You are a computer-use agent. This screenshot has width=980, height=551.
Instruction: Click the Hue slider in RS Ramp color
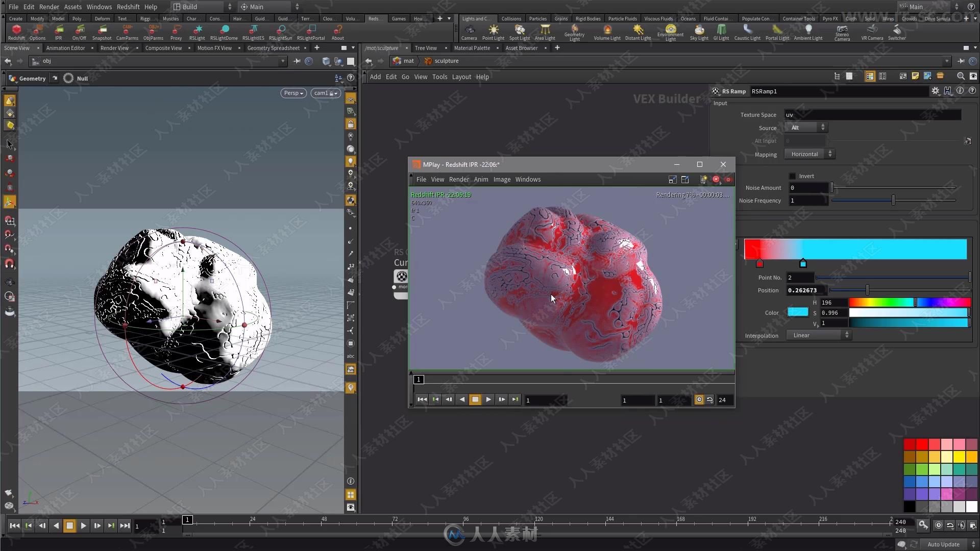pyautogui.click(x=910, y=303)
